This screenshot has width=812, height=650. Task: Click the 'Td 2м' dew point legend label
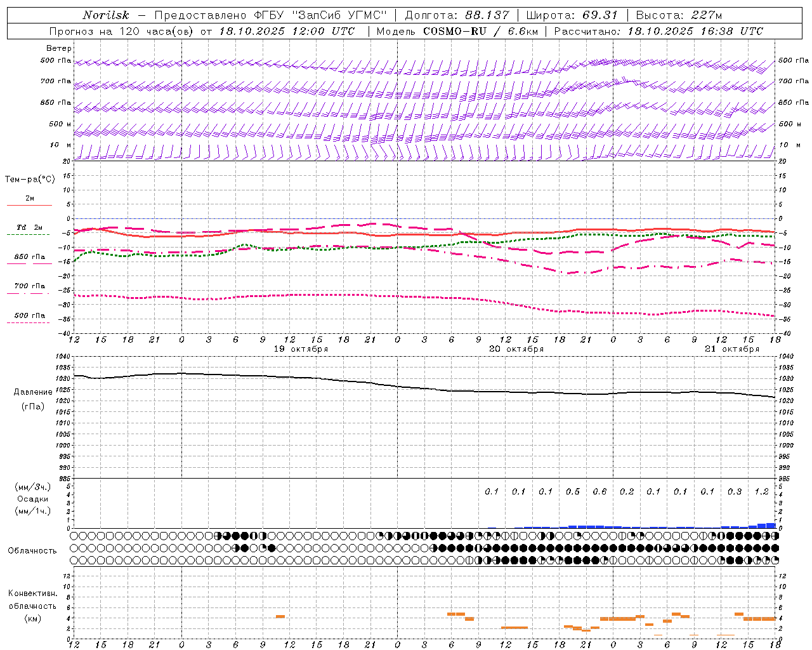pyautogui.click(x=29, y=227)
